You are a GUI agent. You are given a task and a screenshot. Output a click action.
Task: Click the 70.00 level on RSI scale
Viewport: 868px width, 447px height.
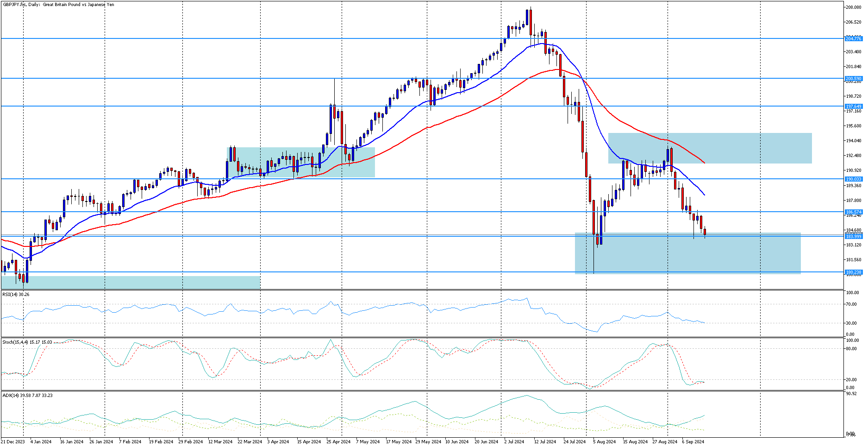(x=851, y=304)
